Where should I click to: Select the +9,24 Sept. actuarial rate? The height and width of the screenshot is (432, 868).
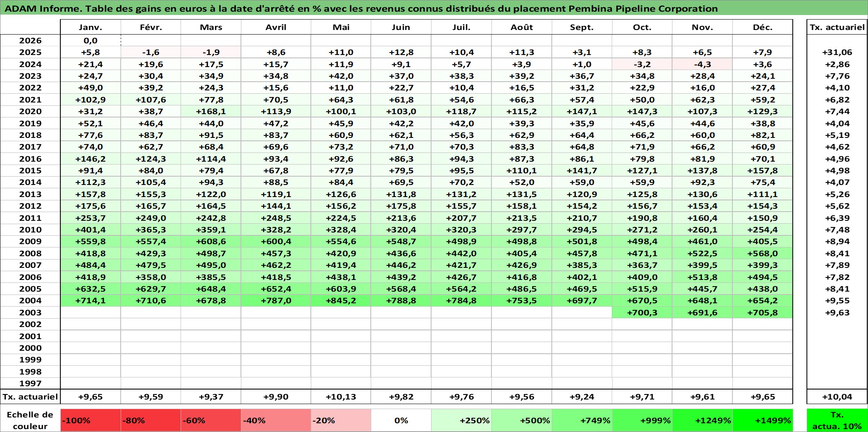(x=582, y=397)
